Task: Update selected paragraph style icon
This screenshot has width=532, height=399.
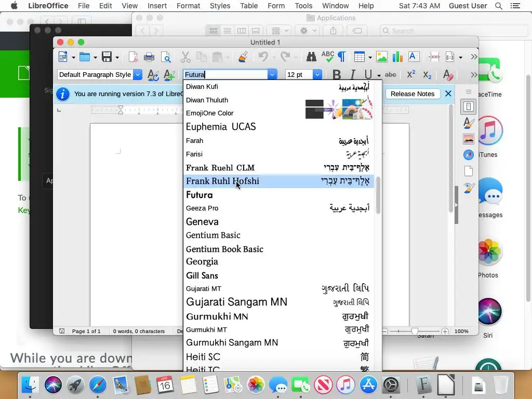Action: point(153,75)
